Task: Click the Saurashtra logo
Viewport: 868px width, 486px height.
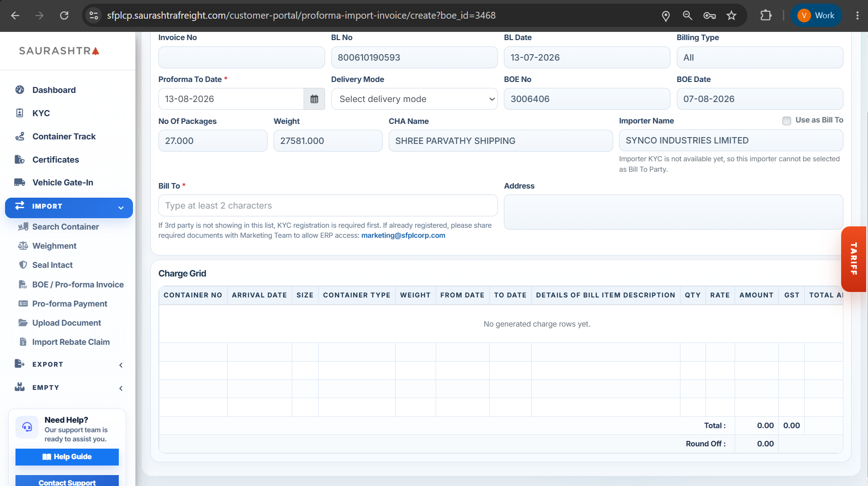Action: click(x=59, y=51)
